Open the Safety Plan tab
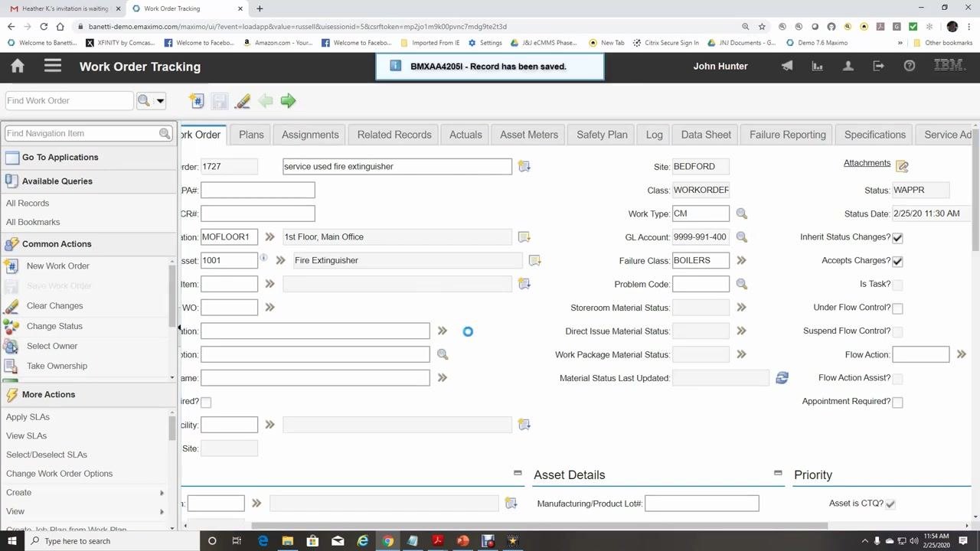Image resolution: width=980 pixels, height=551 pixels. (602, 135)
